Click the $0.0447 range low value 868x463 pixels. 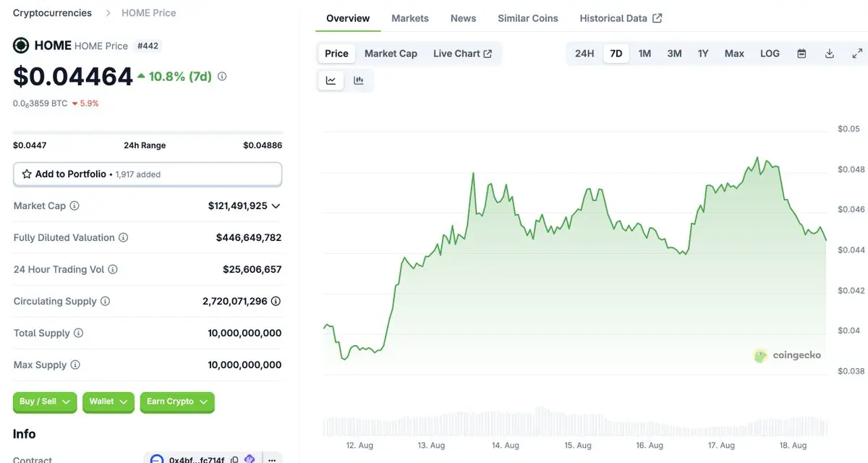coord(30,145)
